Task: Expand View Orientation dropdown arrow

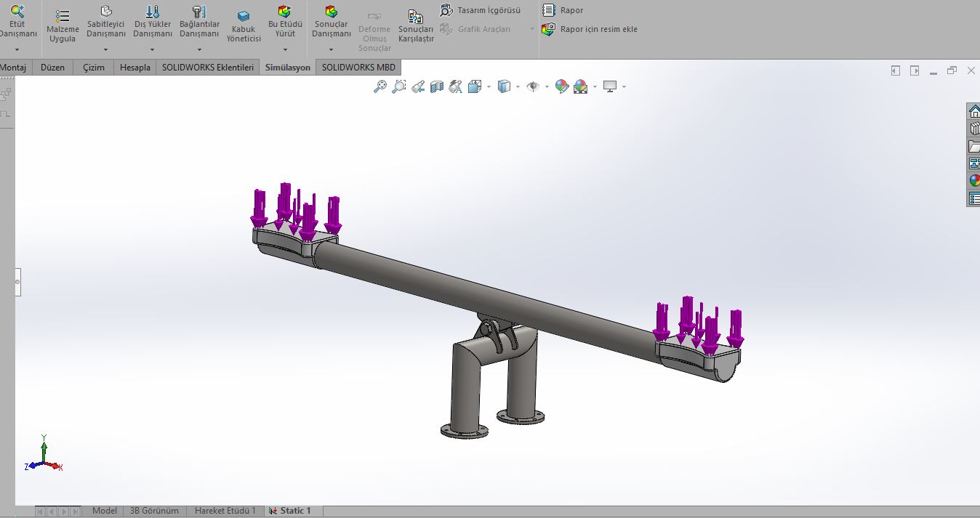Action: tap(489, 87)
